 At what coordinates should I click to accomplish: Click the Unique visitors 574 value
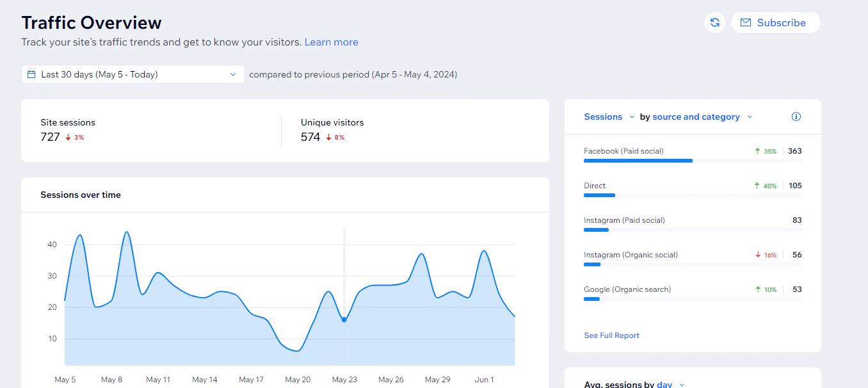310,137
